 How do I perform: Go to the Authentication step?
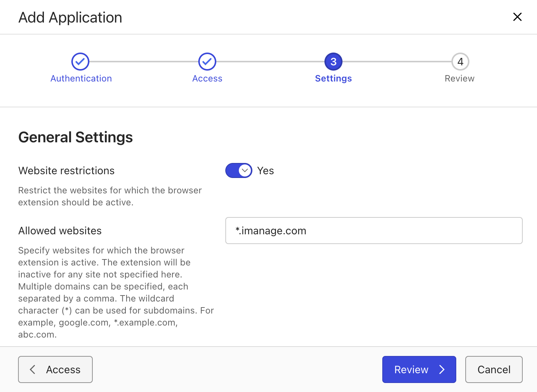coord(81,78)
